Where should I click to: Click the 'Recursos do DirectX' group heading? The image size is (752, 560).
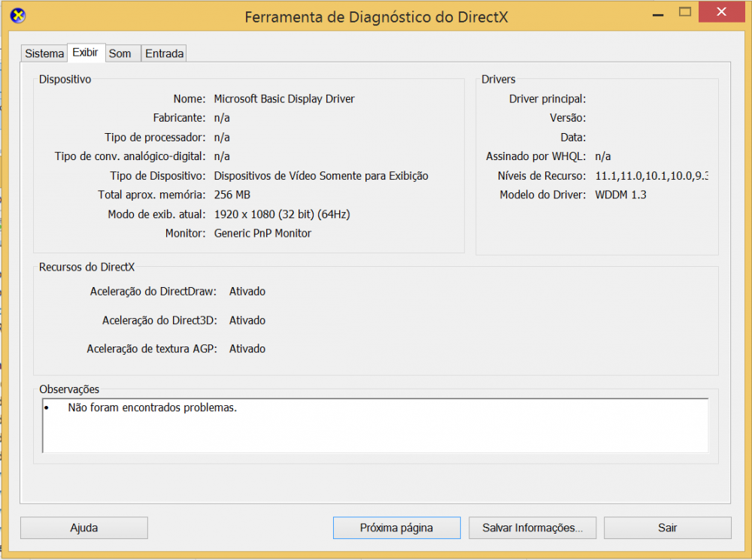click(x=86, y=267)
